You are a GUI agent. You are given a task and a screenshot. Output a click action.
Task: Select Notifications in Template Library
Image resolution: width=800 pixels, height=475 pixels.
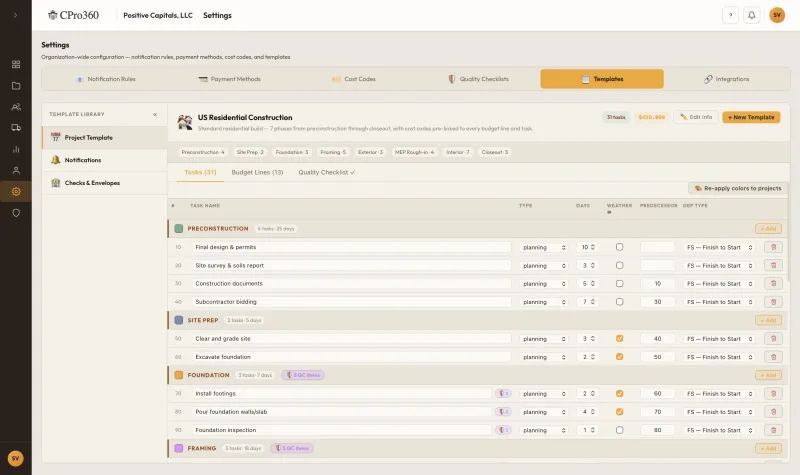pyautogui.click(x=105, y=160)
